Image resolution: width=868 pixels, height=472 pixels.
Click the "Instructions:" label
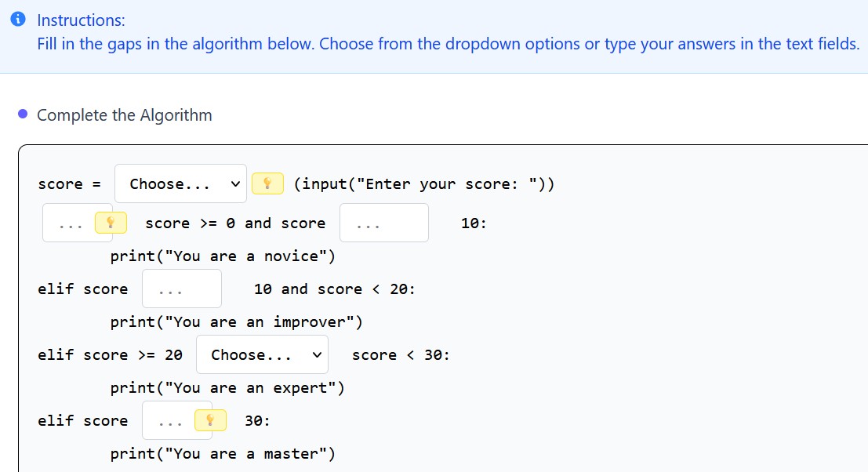(81, 20)
